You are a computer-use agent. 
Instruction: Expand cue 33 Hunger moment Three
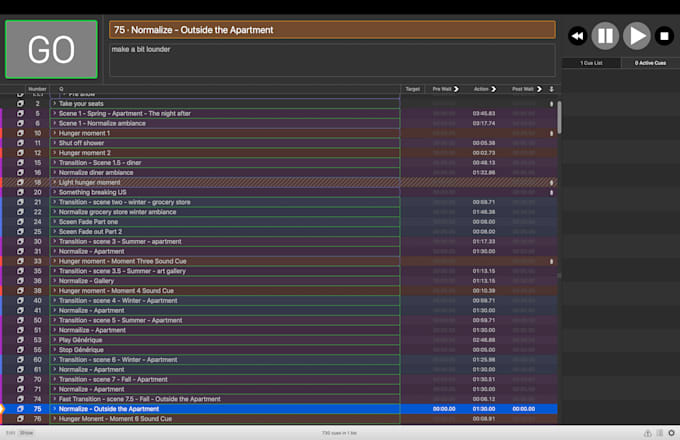tap(55, 261)
